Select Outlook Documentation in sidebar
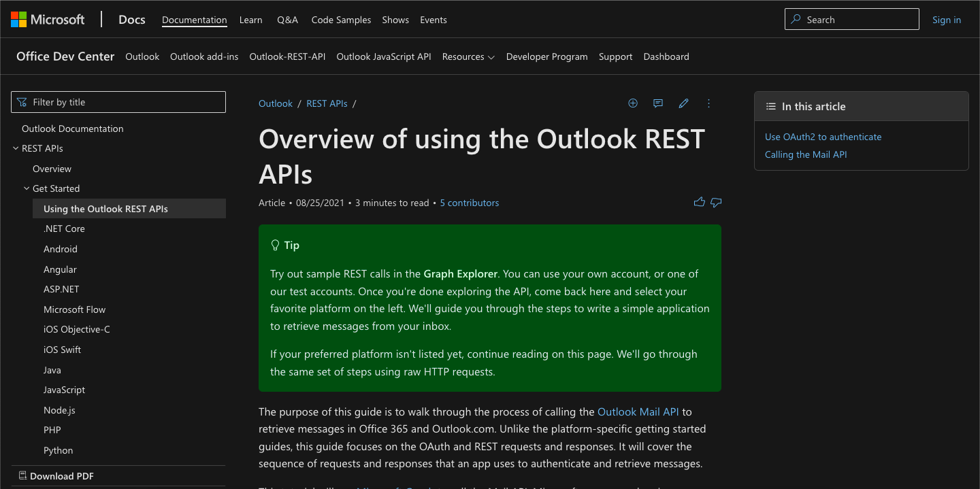The height and width of the screenshot is (489, 980). coord(73,129)
